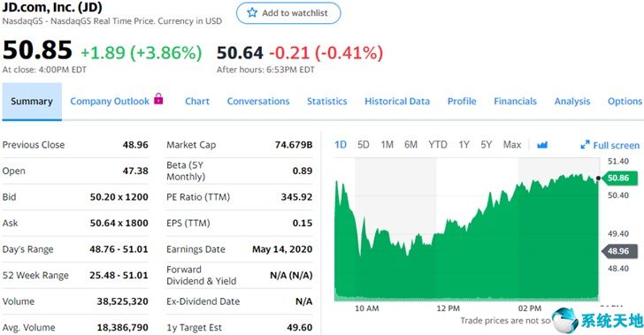This screenshot has width=644, height=335.
Task: Change chart range to 6M
Action: [410, 144]
